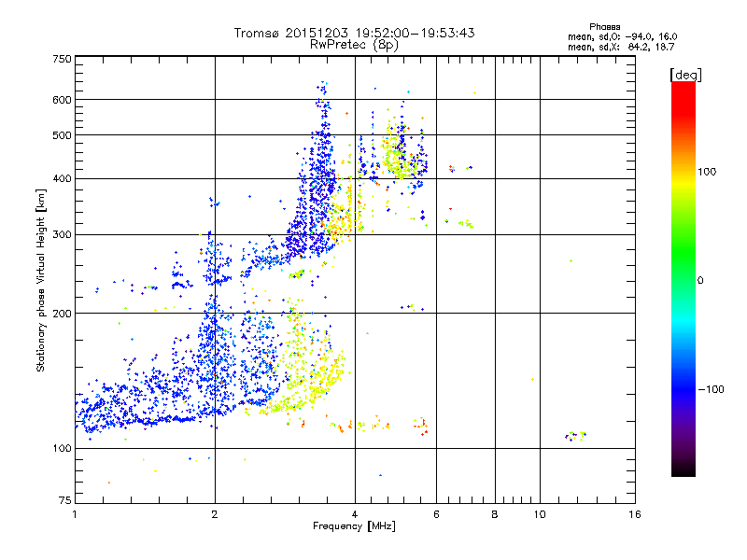
Task: Click the 'mean, sd,O: -94.0, 16.0' line
Action: pyautogui.click(x=622, y=36)
